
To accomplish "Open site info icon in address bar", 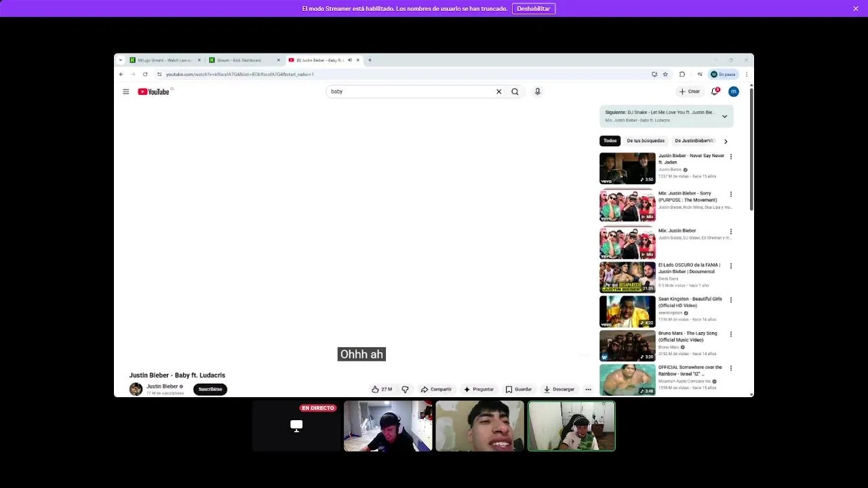I will (x=159, y=74).
